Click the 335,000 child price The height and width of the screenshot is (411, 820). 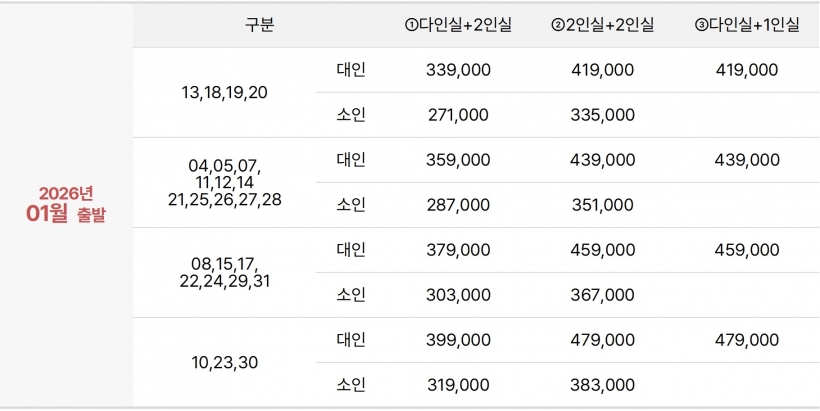[603, 115]
